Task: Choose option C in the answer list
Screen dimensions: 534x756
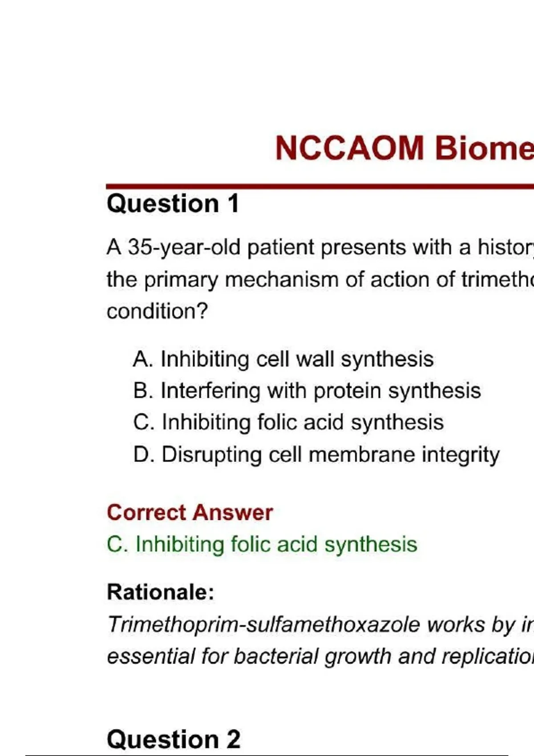Action: (288, 422)
